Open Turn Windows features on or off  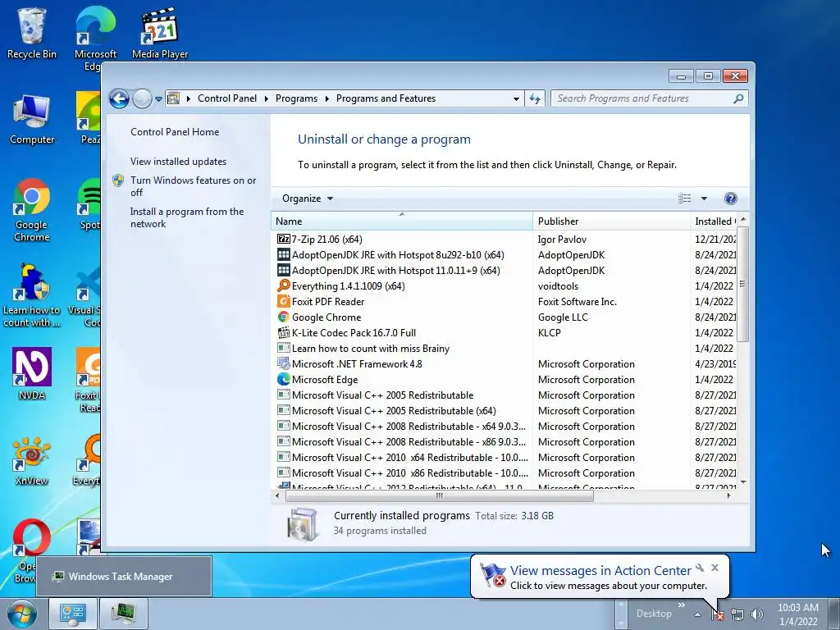[193, 186]
